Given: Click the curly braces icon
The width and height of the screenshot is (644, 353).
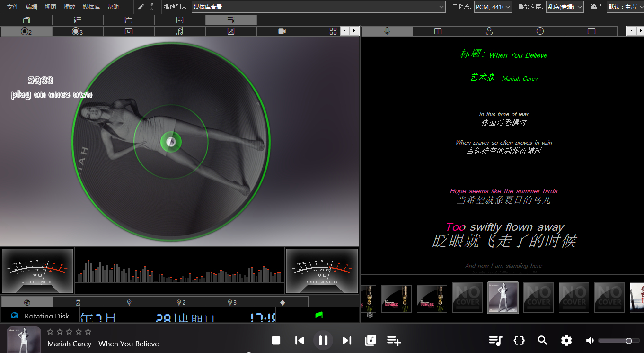Looking at the screenshot, I should click(519, 340).
